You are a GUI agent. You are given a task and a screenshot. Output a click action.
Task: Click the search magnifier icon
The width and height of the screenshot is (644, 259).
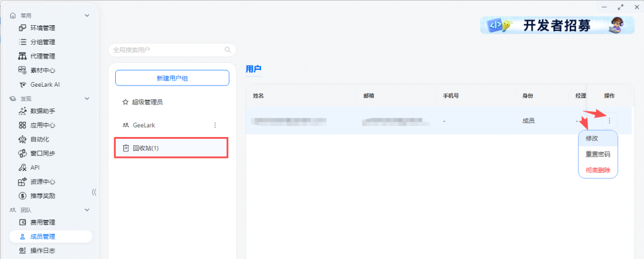(x=228, y=50)
